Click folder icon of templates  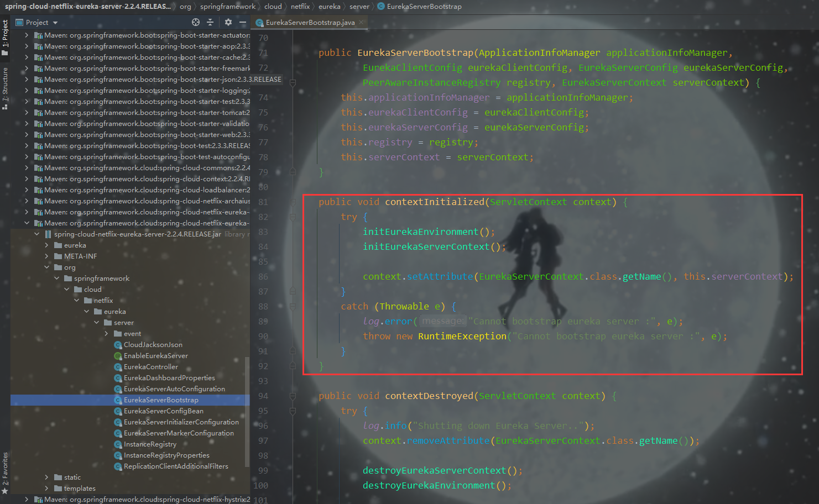click(x=58, y=489)
